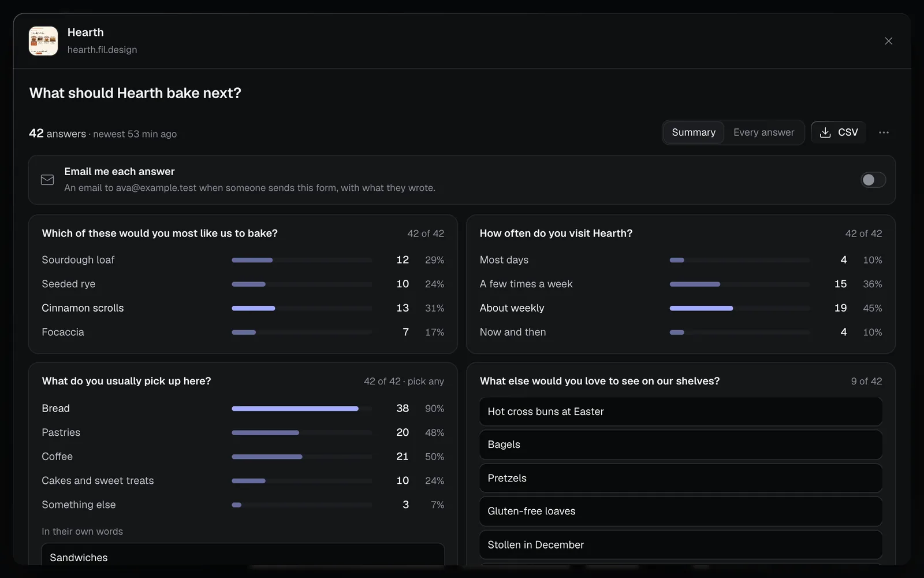Click the What should Hearth bake next? heading
The image size is (924, 578).
click(x=135, y=93)
